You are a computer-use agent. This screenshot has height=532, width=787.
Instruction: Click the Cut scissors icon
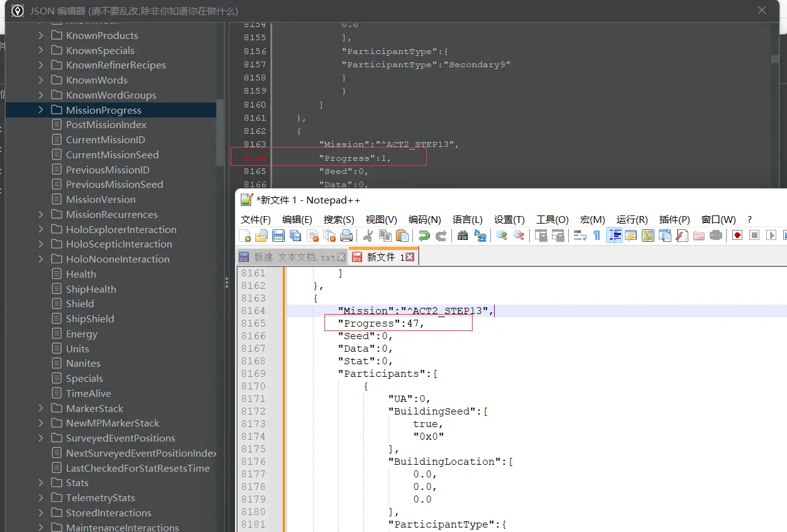tap(368, 236)
